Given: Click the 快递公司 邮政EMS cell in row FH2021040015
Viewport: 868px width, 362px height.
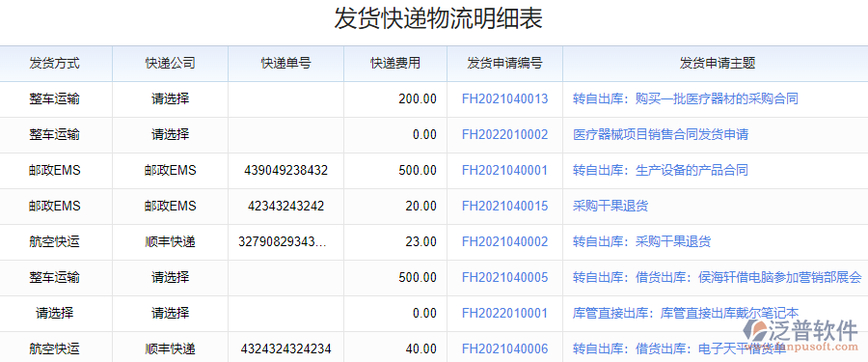Looking at the screenshot, I should [170, 207].
